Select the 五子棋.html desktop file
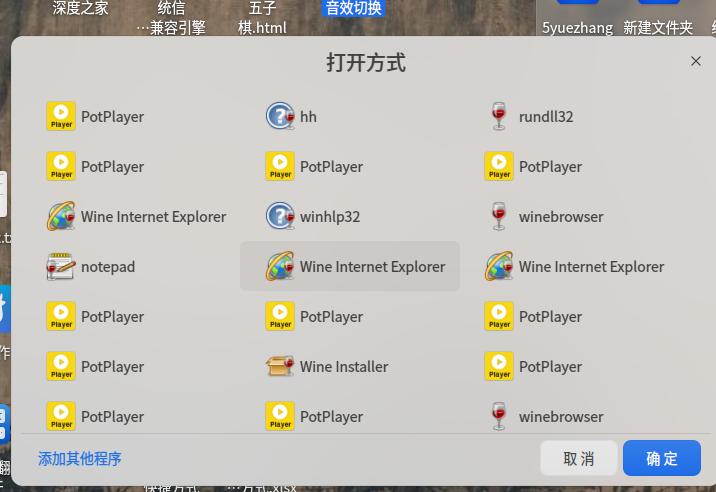This screenshot has width=716, height=492. (x=262, y=18)
